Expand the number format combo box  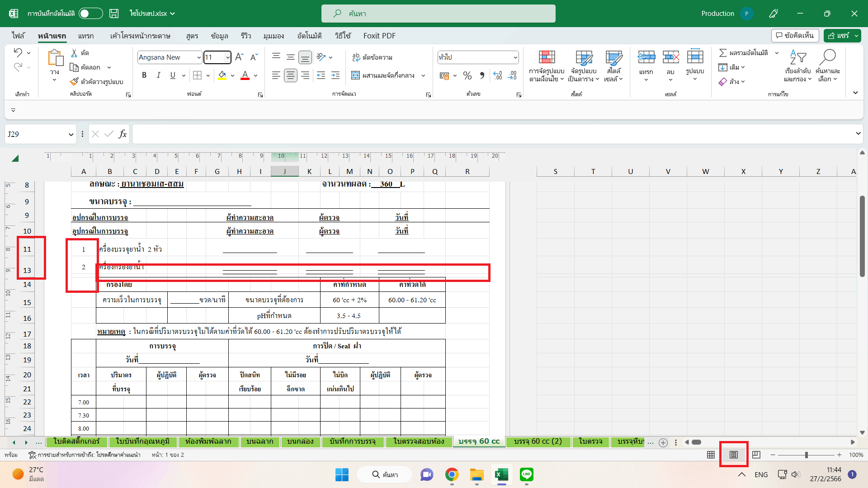point(515,57)
